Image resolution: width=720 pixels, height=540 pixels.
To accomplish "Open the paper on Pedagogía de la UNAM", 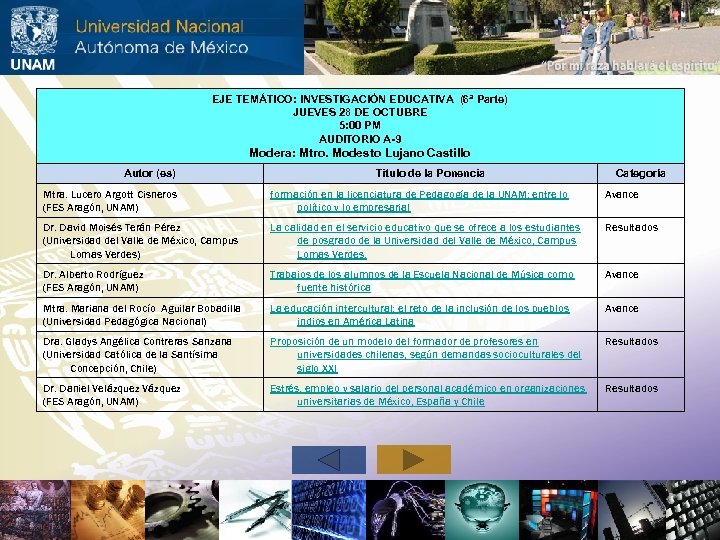I will pyautogui.click(x=419, y=201).
